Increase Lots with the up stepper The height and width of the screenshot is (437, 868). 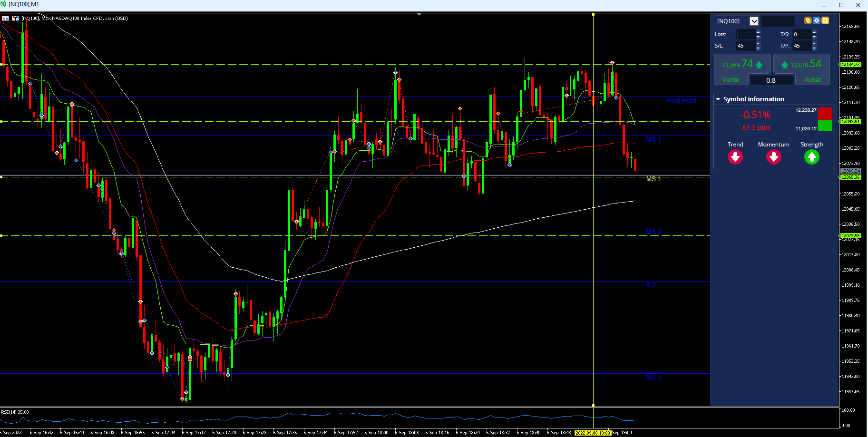point(758,32)
